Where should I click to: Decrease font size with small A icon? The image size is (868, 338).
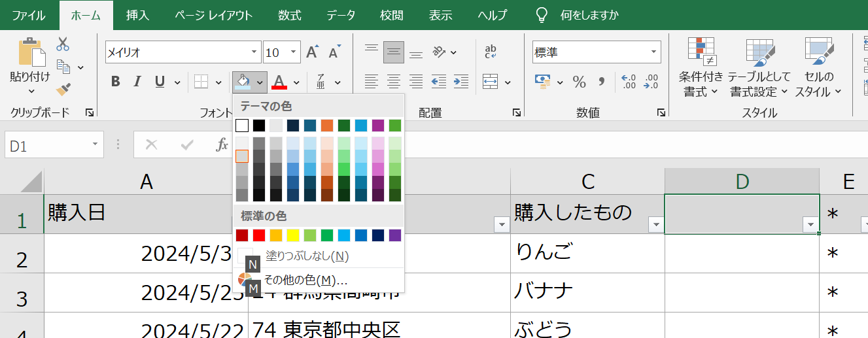[x=334, y=52]
